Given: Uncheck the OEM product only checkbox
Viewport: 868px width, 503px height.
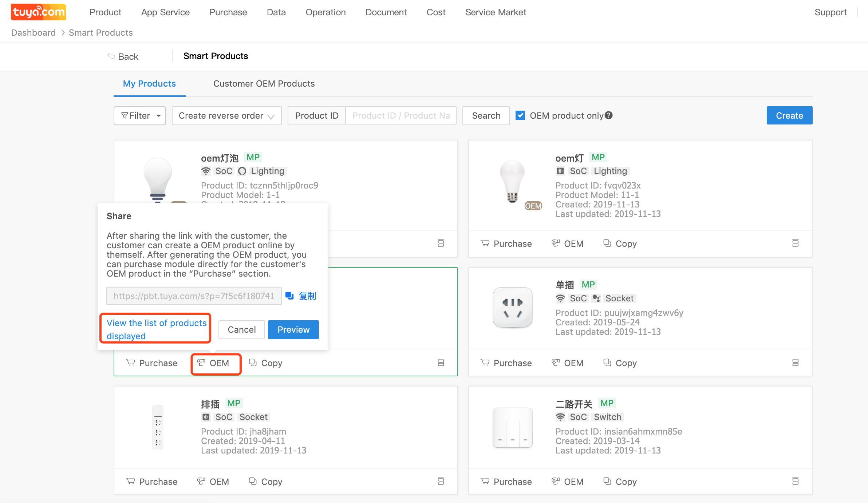Looking at the screenshot, I should click(520, 115).
